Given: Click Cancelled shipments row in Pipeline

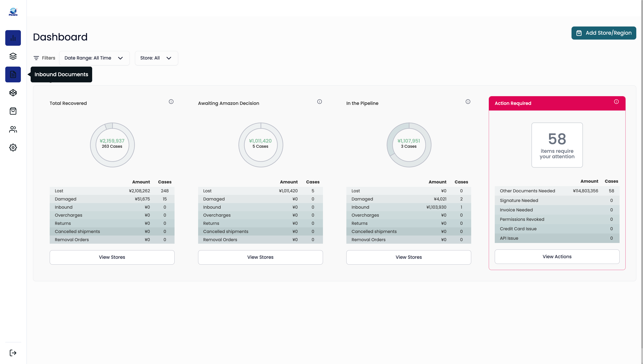Looking at the screenshot, I should [409, 232].
